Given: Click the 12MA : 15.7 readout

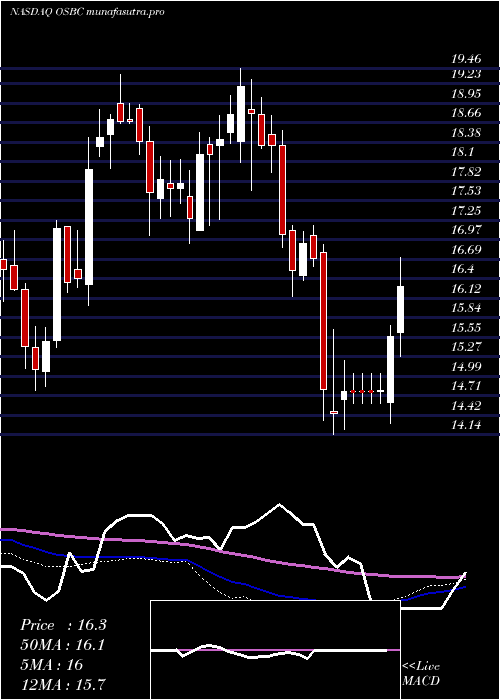Looking at the screenshot, I should pyautogui.click(x=63, y=684).
